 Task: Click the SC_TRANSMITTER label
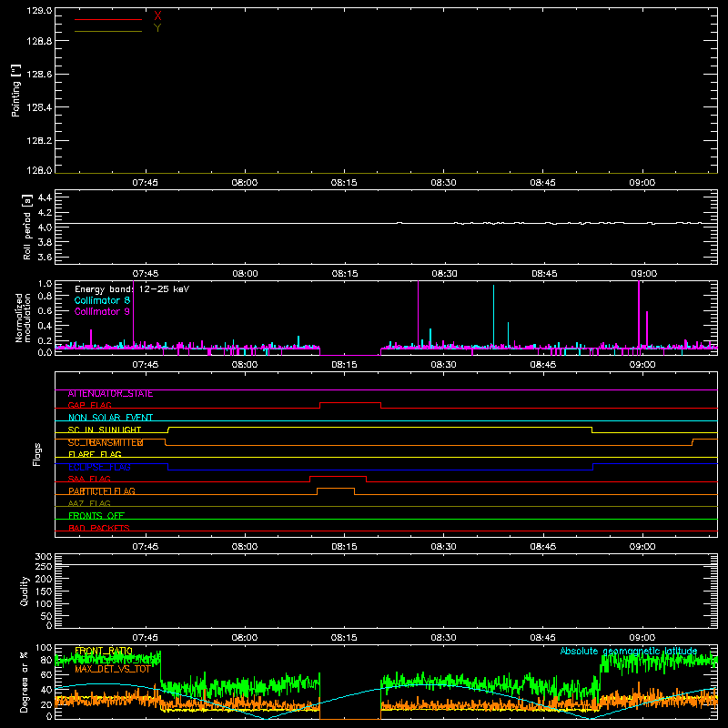(x=106, y=442)
